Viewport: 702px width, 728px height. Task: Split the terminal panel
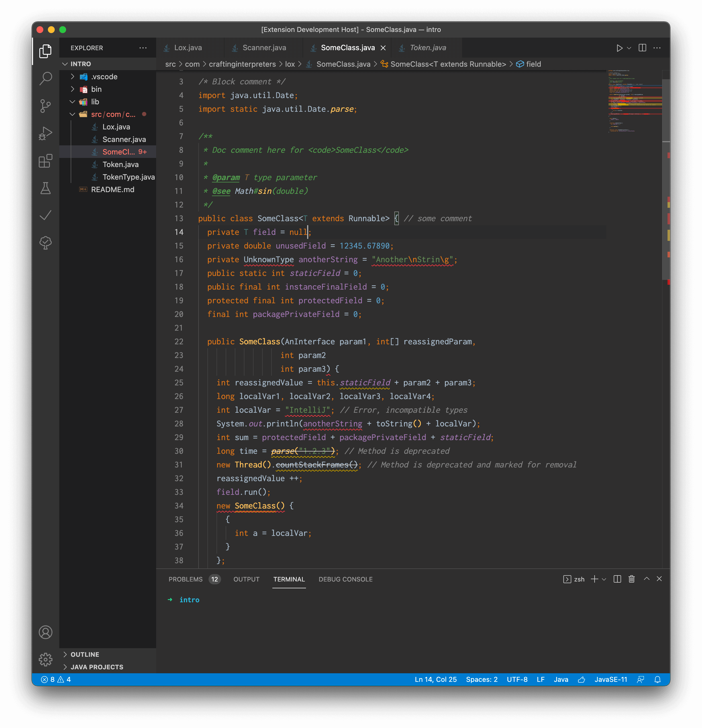point(617,579)
